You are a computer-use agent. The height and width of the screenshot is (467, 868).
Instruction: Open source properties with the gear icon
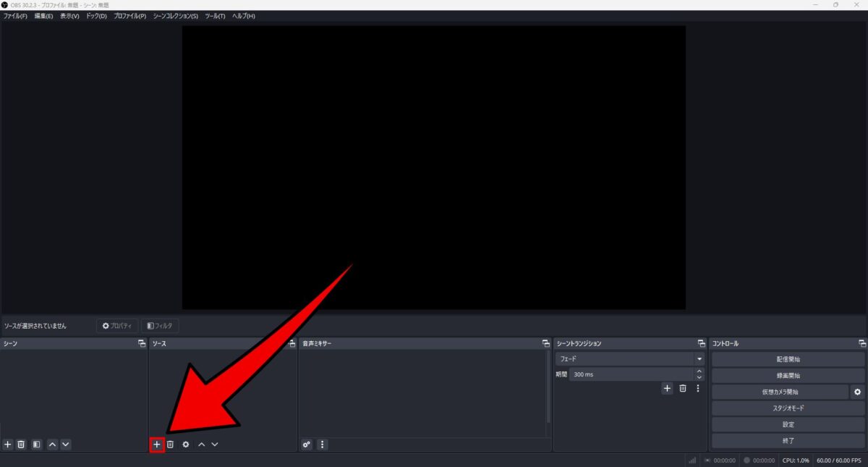point(185,444)
